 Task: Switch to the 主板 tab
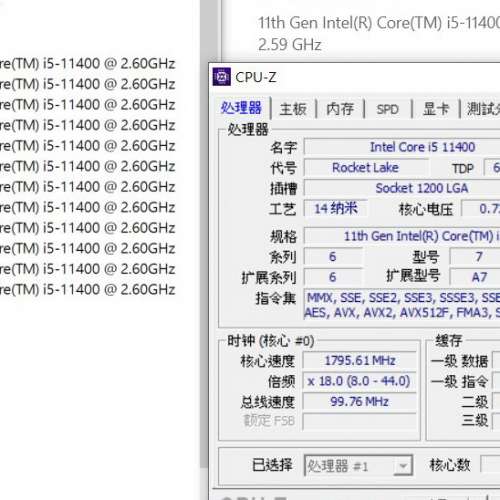point(293,109)
